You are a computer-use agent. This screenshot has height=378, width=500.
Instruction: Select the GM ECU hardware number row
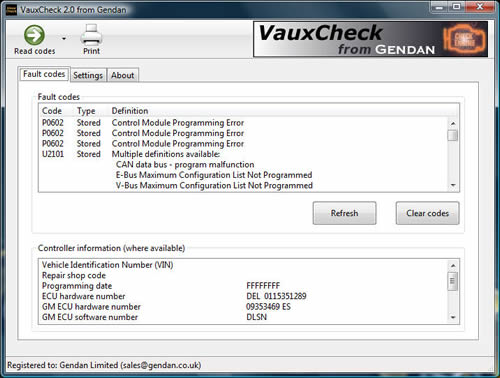pyautogui.click(x=243, y=306)
